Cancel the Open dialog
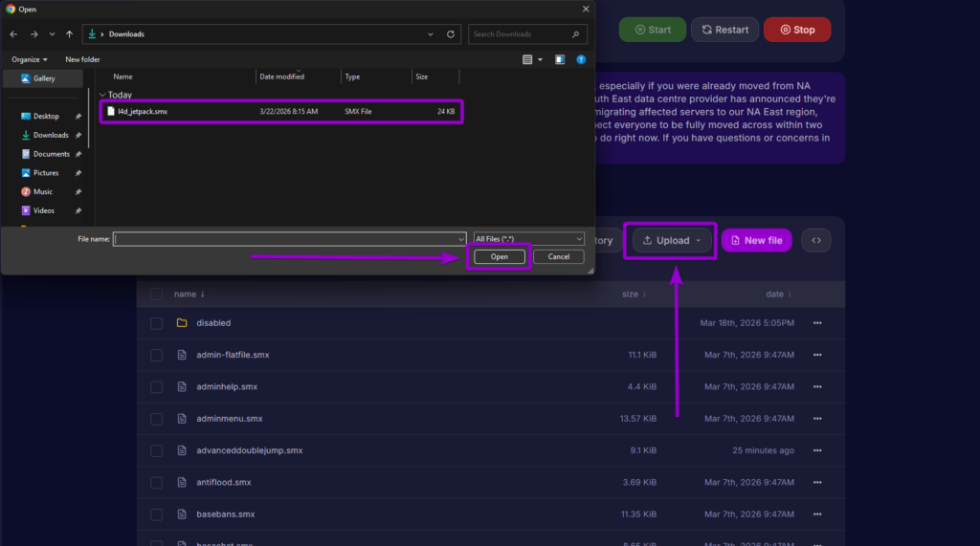The height and width of the screenshot is (546, 980). pyautogui.click(x=558, y=257)
